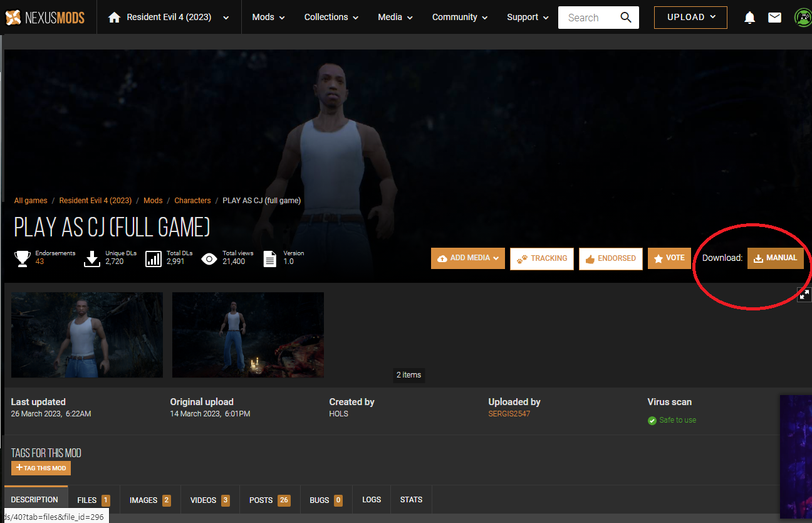The width and height of the screenshot is (812, 523).
Task: Click the Unique DLs value 2,720
Action: pyautogui.click(x=114, y=261)
